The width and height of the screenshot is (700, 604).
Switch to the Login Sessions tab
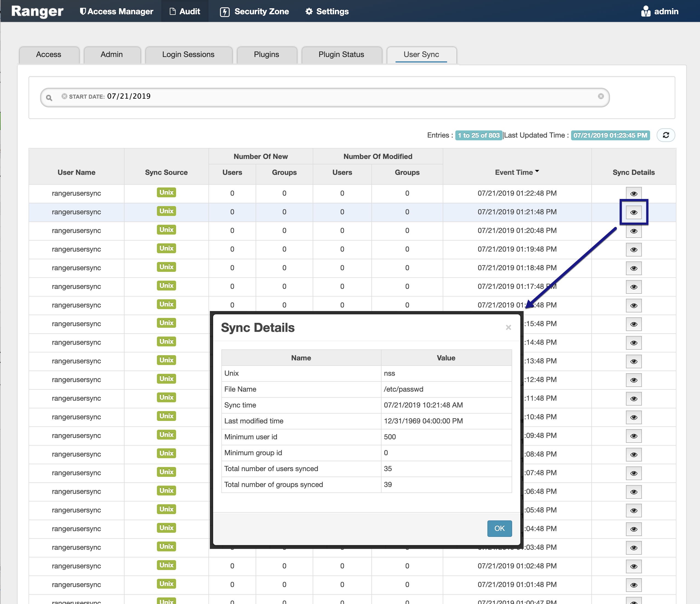click(x=188, y=54)
